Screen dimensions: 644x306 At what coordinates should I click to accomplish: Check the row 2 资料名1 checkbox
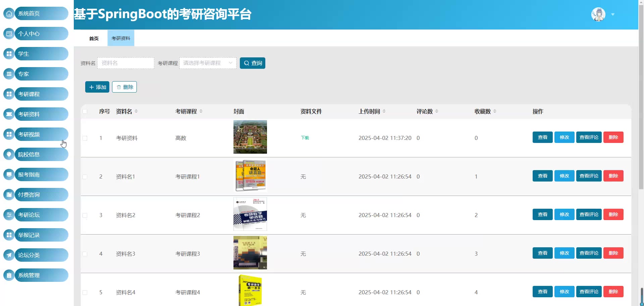pos(85,177)
